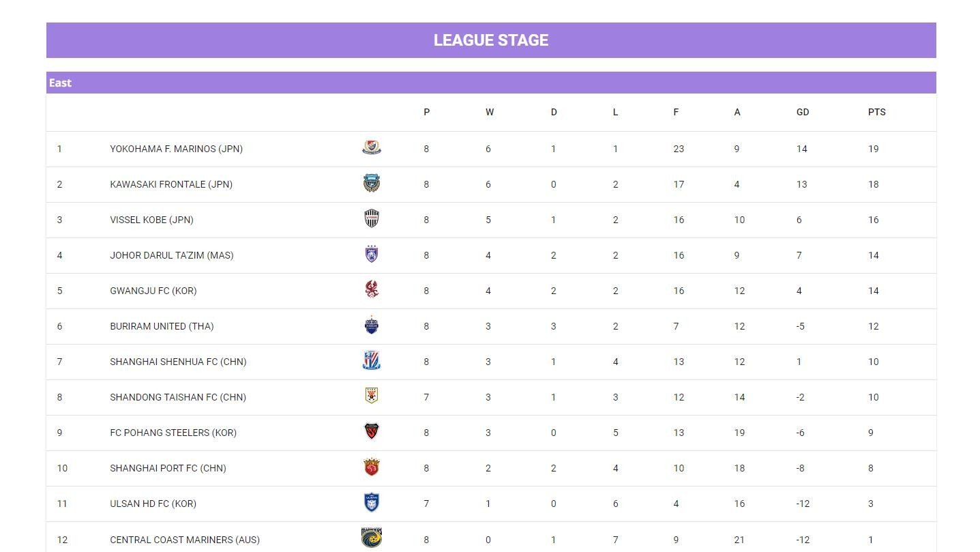Click the Johor Darul Ta'zim club crest
The image size is (980, 552).
click(372, 255)
